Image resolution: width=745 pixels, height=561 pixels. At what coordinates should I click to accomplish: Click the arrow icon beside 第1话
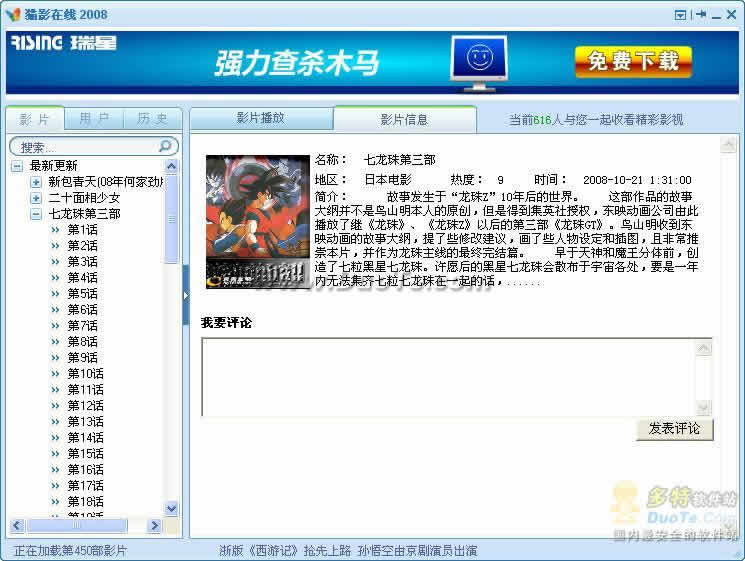pyautogui.click(x=55, y=230)
